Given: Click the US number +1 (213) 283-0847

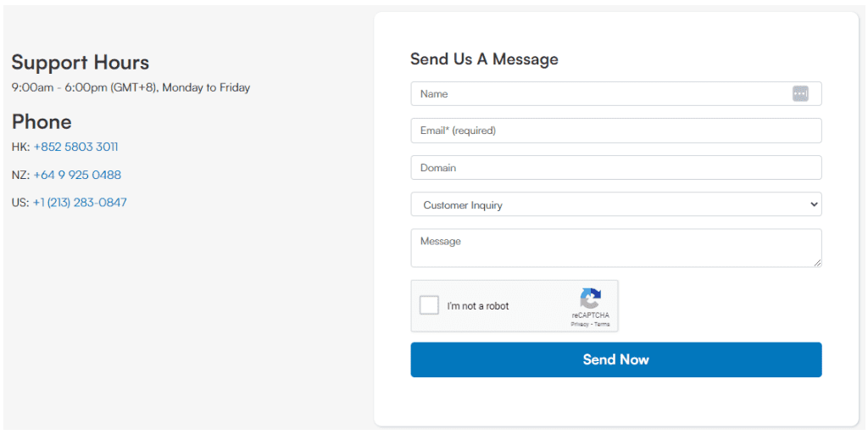Looking at the screenshot, I should coord(80,203).
